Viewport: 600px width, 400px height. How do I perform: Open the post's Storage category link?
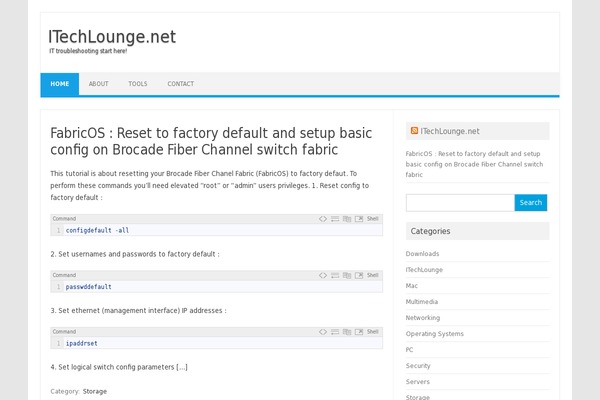95,391
